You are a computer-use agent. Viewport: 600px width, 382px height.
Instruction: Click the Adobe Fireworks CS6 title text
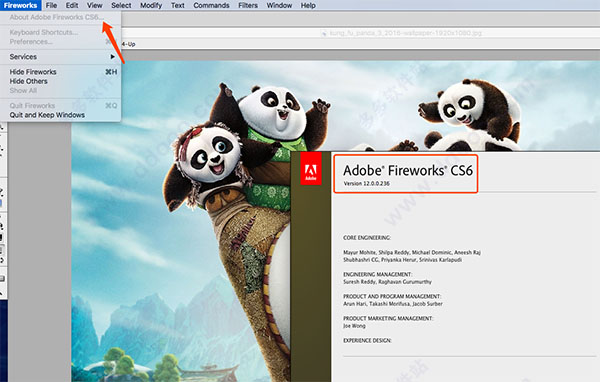(x=408, y=170)
